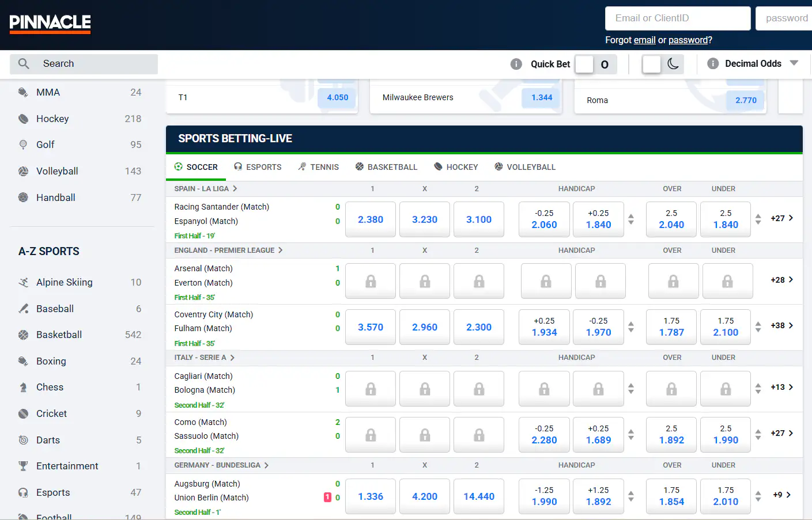Click the Golf icon in sidebar
The height and width of the screenshot is (520, 812).
coord(23,145)
